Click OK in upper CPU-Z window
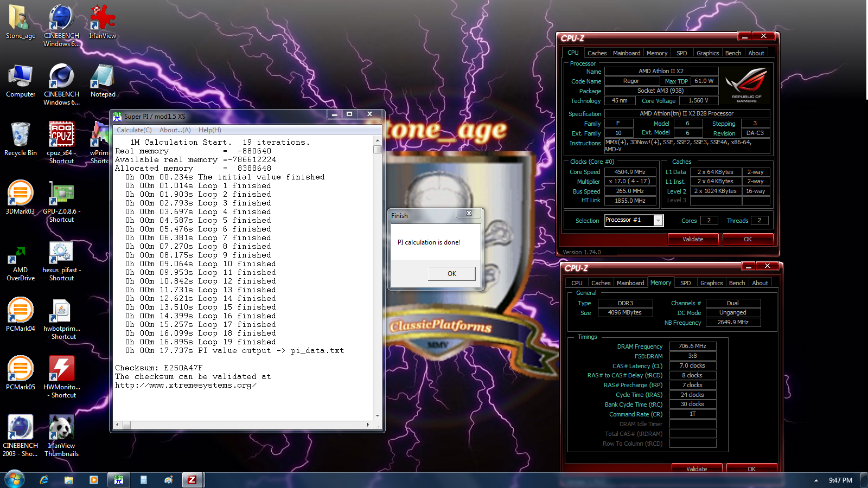 pyautogui.click(x=748, y=239)
